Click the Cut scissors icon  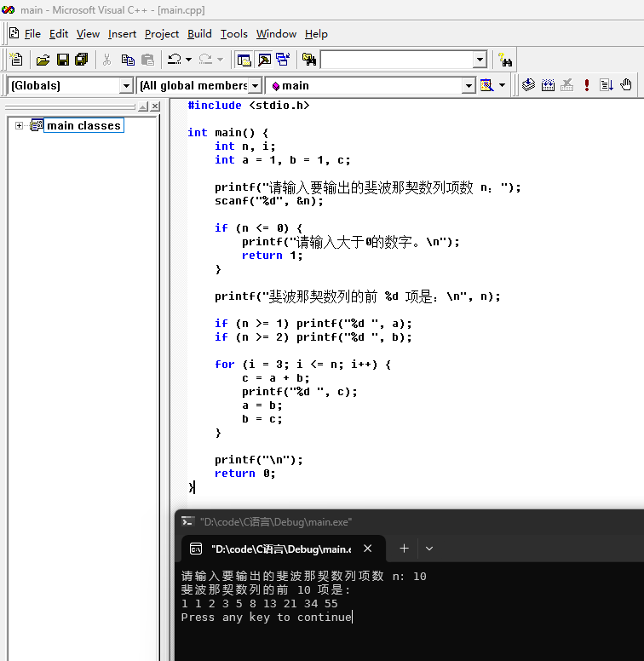pos(106,60)
